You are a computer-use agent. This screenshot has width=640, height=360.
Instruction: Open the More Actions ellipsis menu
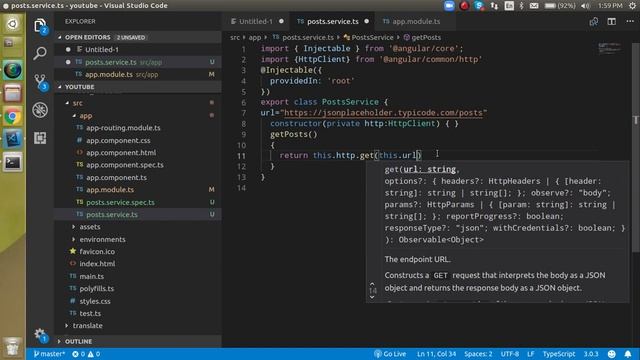click(630, 21)
